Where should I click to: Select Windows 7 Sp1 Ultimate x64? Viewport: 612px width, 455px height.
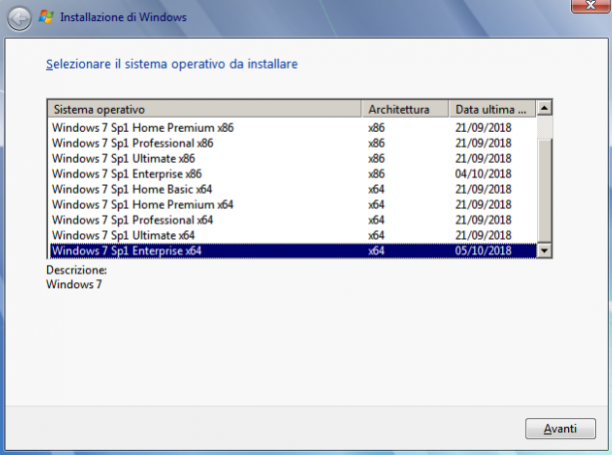click(293, 235)
